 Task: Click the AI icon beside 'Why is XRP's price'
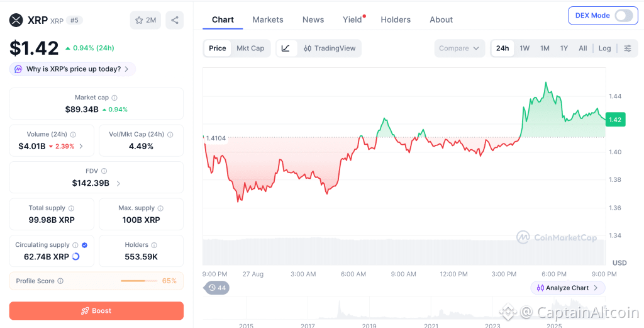tap(18, 69)
